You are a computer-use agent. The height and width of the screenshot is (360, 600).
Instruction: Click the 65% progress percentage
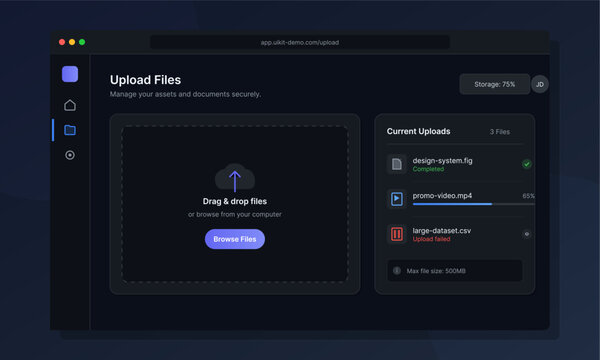[x=528, y=196]
